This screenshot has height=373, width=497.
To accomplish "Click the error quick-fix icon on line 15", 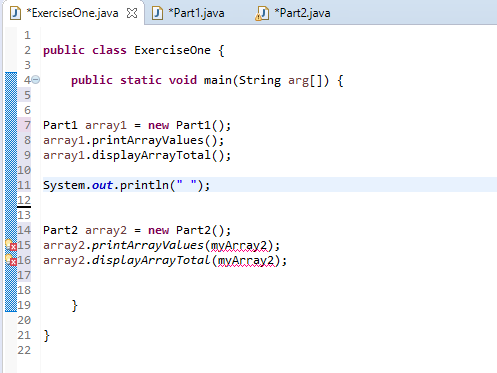I will 11,245.
